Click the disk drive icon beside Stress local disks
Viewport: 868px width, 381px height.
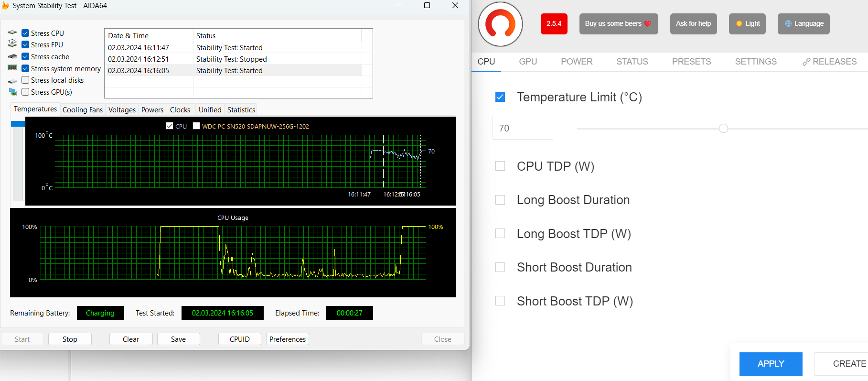(12, 81)
